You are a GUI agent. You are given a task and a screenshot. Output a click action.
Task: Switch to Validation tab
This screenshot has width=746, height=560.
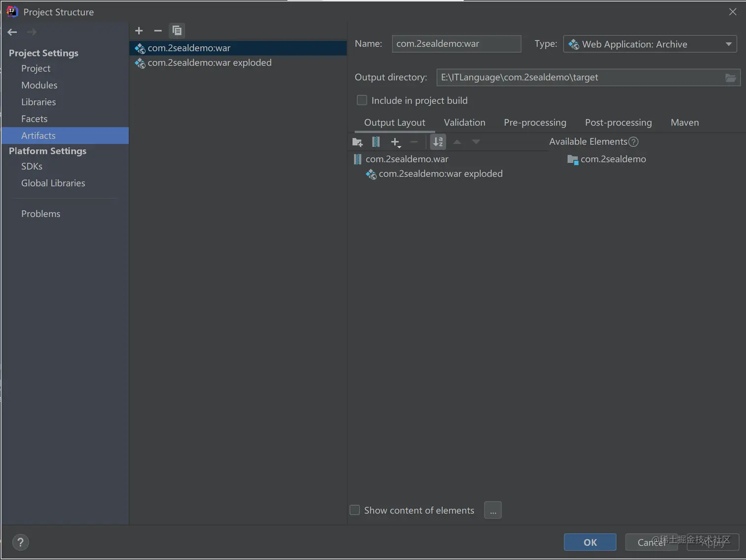point(465,123)
